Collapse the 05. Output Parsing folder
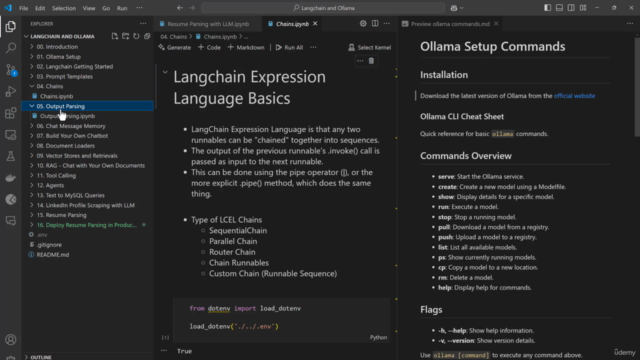The width and height of the screenshot is (640, 360). point(87,106)
